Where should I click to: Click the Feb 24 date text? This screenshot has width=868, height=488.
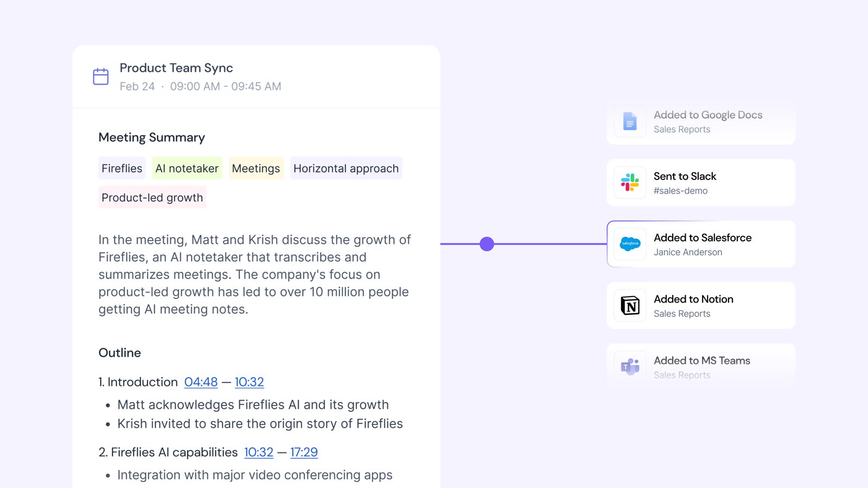137,86
